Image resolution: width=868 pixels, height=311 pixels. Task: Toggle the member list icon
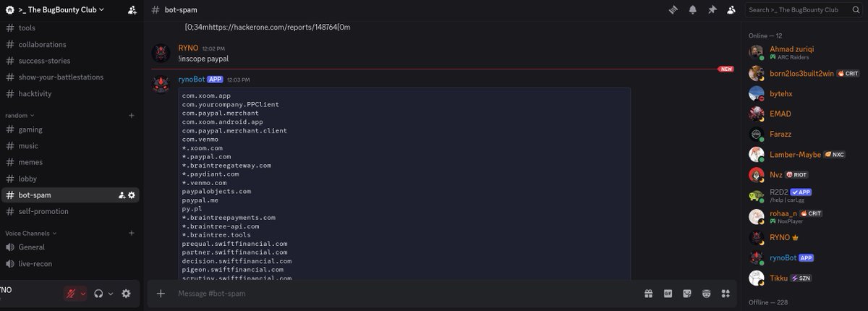click(732, 10)
